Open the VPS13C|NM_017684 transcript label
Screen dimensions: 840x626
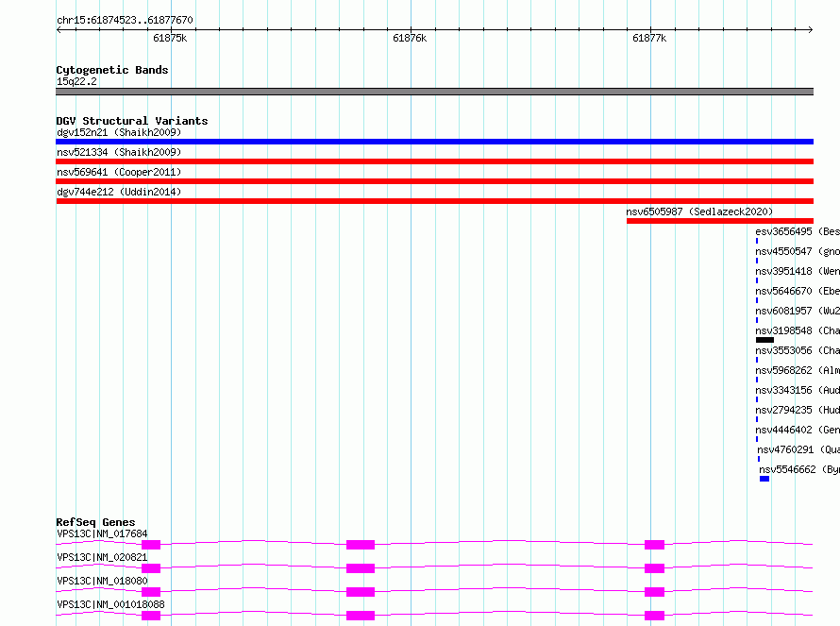coord(102,533)
